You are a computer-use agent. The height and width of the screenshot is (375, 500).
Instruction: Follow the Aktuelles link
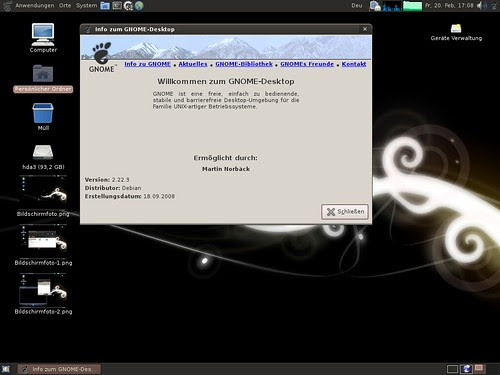pos(193,64)
